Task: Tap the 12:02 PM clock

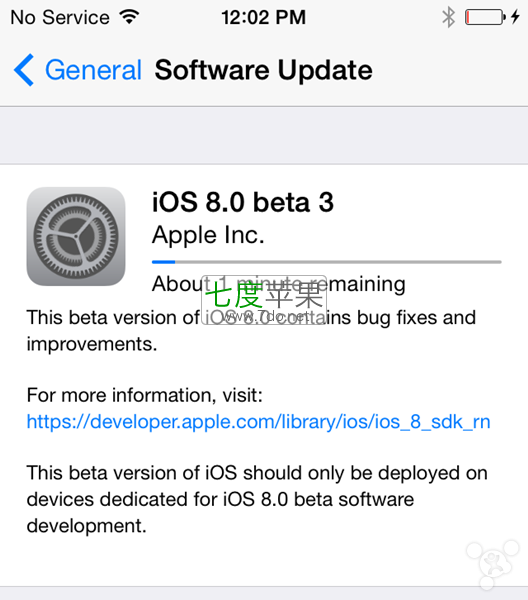Action: point(264,17)
